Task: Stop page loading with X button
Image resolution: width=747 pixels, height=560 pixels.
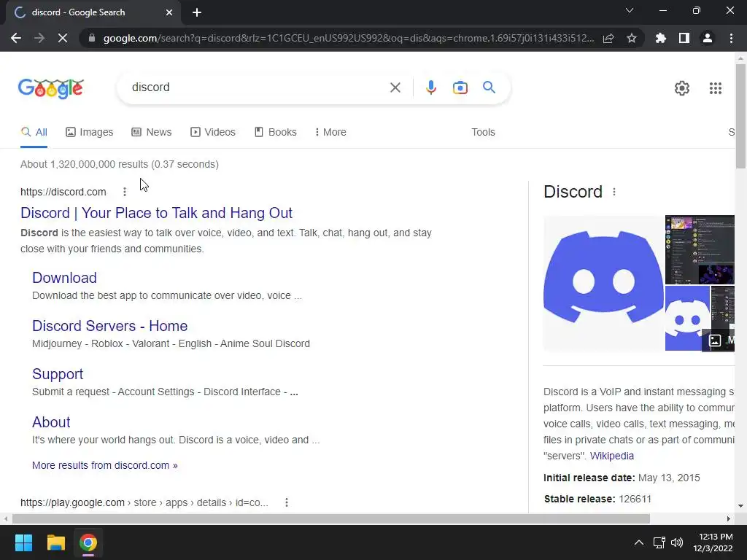Action: pyautogui.click(x=63, y=38)
